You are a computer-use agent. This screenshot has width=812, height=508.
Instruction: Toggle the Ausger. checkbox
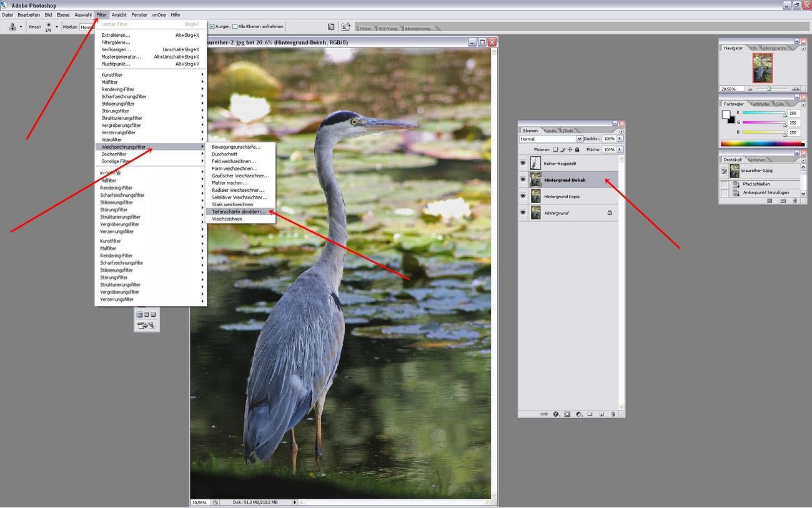[x=212, y=27]
